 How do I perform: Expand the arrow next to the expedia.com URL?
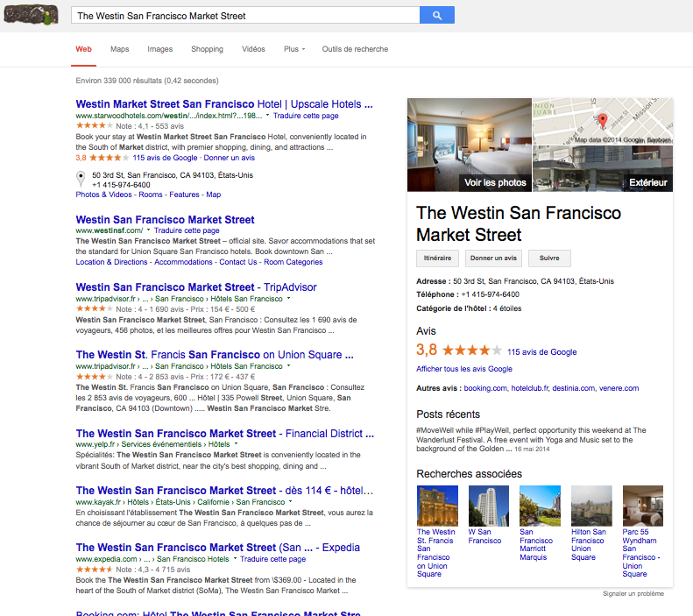pos(235,558)
